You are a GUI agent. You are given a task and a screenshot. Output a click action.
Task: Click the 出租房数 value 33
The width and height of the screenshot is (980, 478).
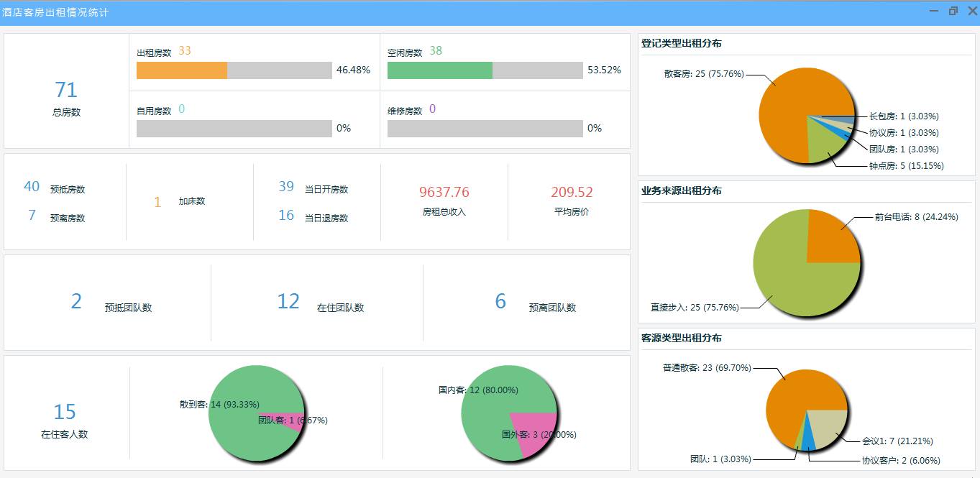tap(185, 51)
